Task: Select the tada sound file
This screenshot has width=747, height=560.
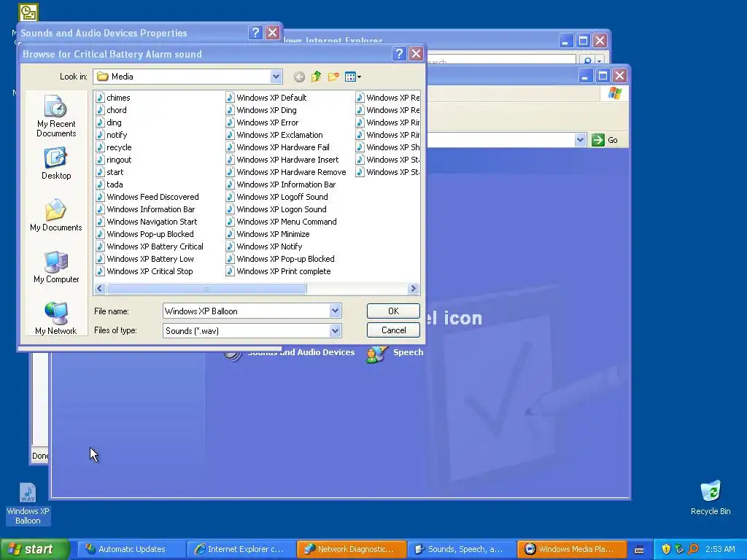Action: [x=109, y=184]
